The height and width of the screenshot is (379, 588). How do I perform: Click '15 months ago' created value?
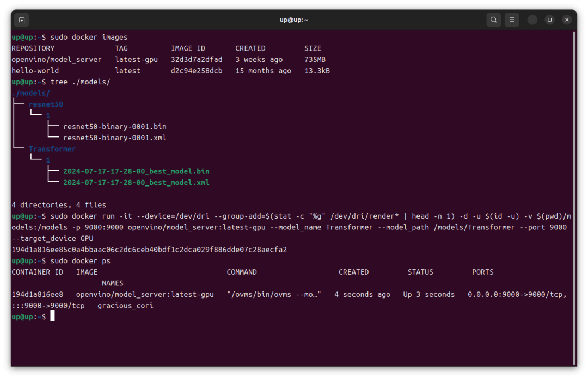264,70
